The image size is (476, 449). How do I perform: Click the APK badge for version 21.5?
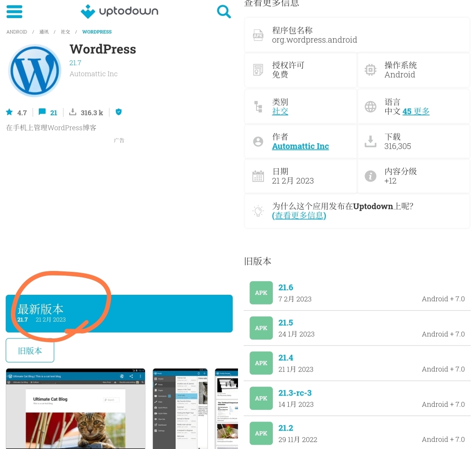(261, 328)
